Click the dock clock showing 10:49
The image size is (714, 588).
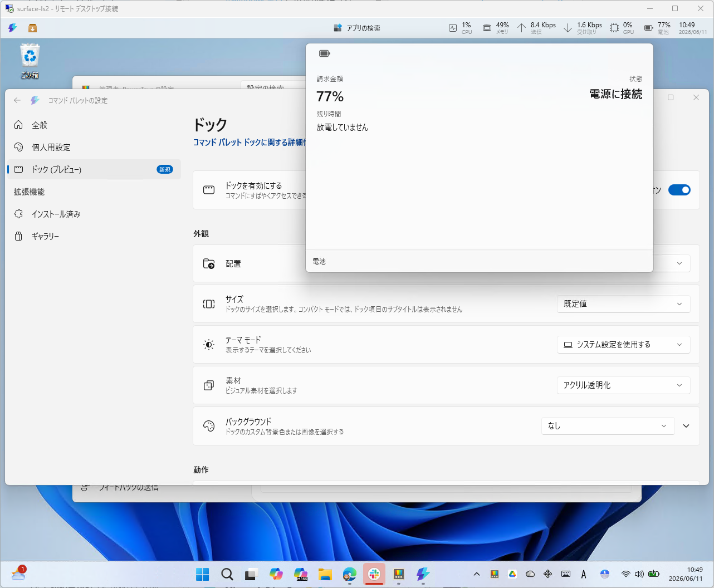point(692,28)
